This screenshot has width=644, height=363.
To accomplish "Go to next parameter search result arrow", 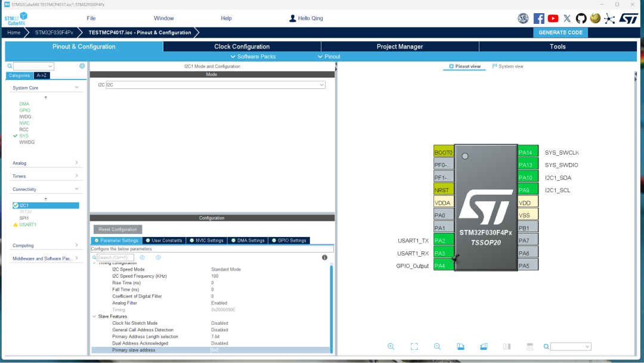I will pyautogui.click(x=158, y=257).
